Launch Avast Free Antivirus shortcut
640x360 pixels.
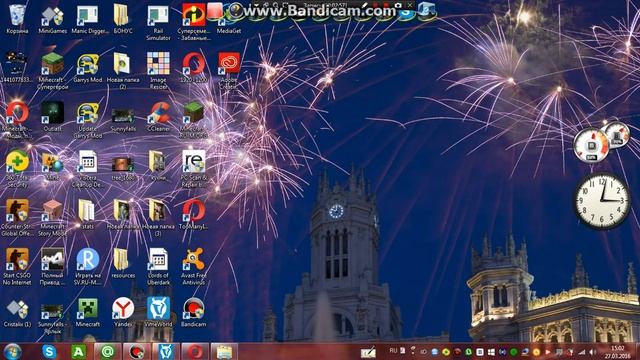pos(194,267)
